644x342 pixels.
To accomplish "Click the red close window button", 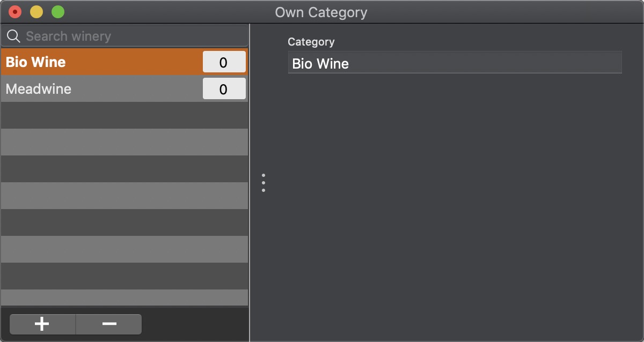I will 15,12.
